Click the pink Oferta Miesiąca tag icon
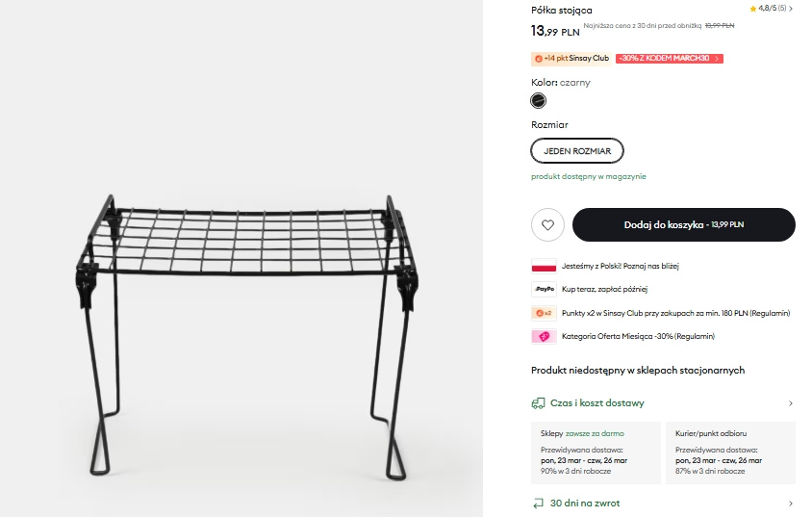 (x=544, y=336)
